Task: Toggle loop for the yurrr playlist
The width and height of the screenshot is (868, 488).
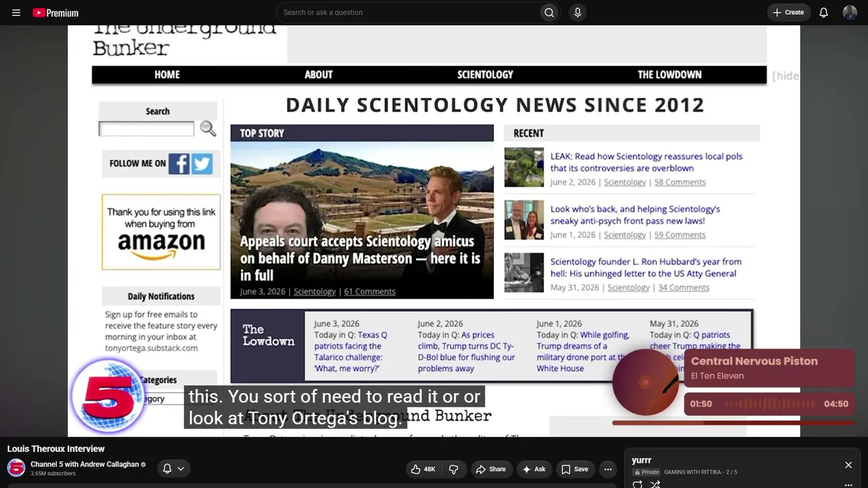Action: [637, 484]
